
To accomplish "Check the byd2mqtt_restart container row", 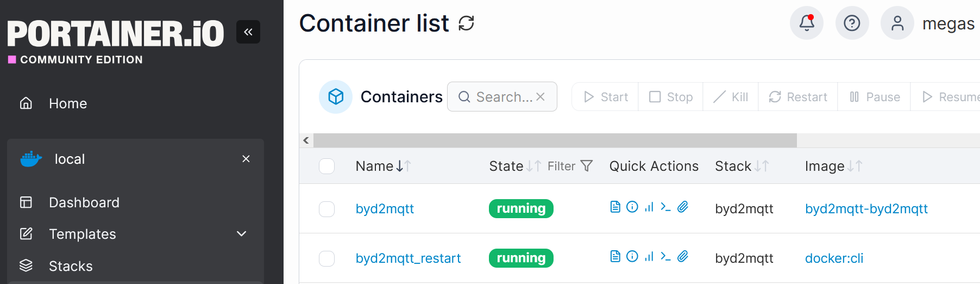I will coord(326,258).
